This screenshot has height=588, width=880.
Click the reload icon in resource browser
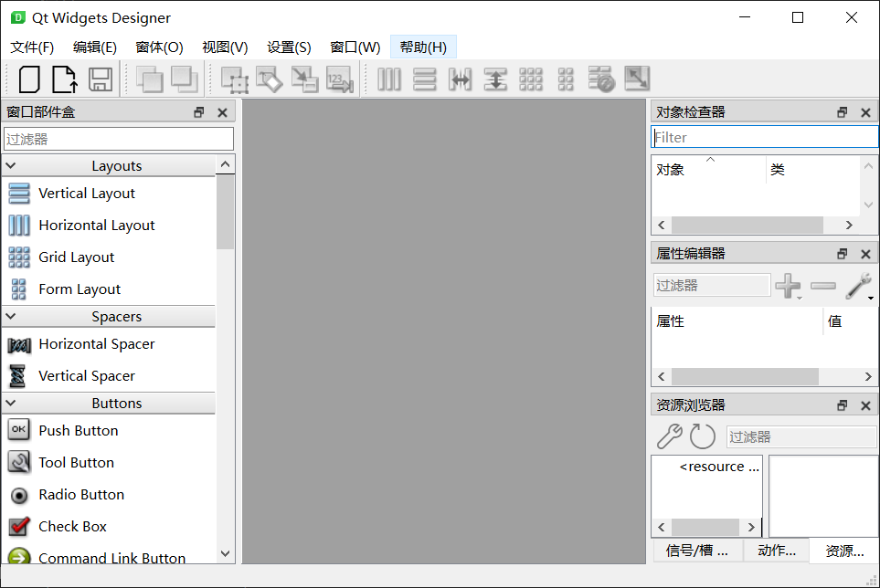coord(702,436)
